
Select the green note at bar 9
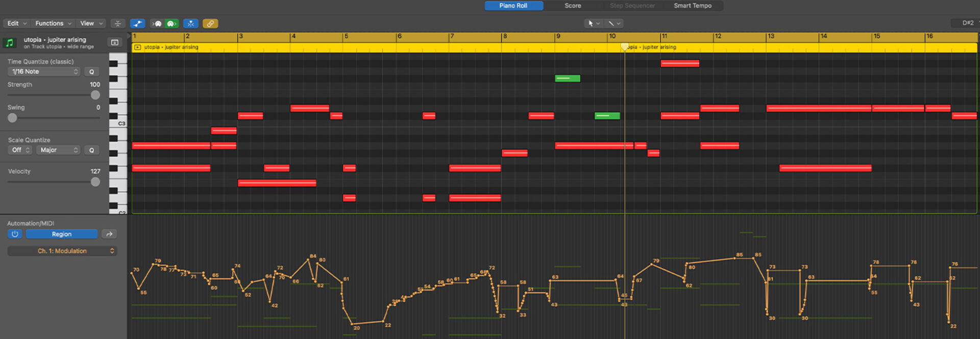click(568, 79)
